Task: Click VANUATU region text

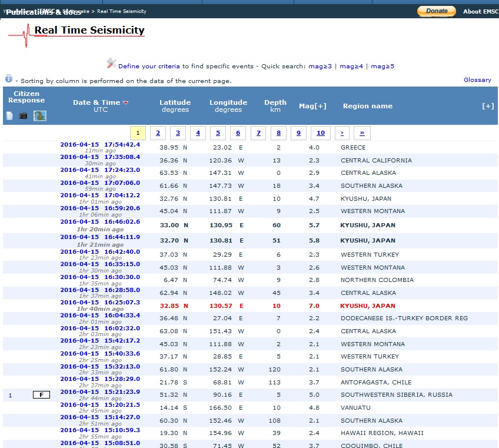Action: 355,408
